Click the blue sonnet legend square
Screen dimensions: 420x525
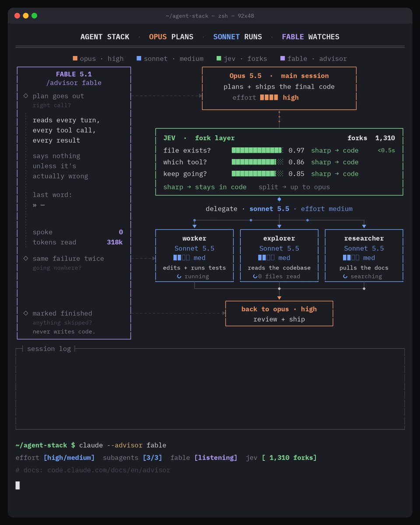pyautogui.click(x=139, y=58)
